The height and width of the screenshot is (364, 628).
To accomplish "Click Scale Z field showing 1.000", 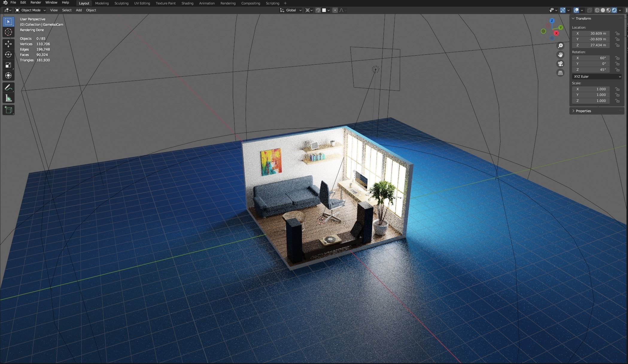I will [x=591, y=101].
